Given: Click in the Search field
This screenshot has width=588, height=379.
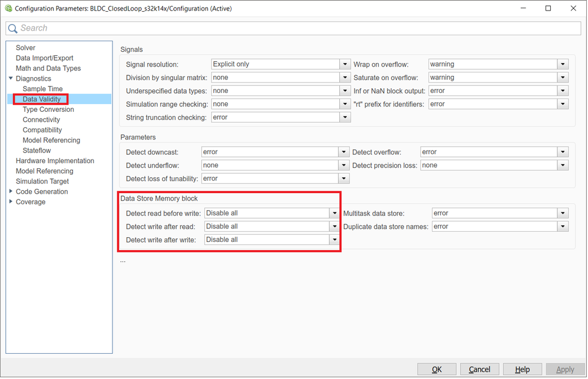Looking at the screenshot, I should pos(295,28).
